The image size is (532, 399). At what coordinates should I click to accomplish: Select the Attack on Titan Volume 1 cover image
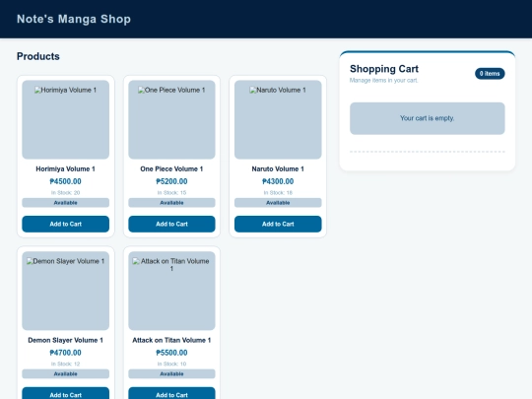171,291
